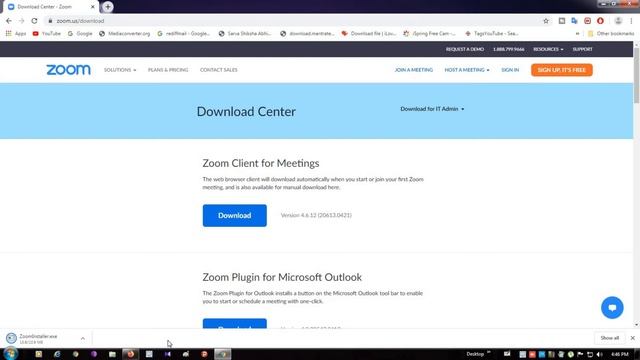Click the taskbar clock

(x=620, y=354)
